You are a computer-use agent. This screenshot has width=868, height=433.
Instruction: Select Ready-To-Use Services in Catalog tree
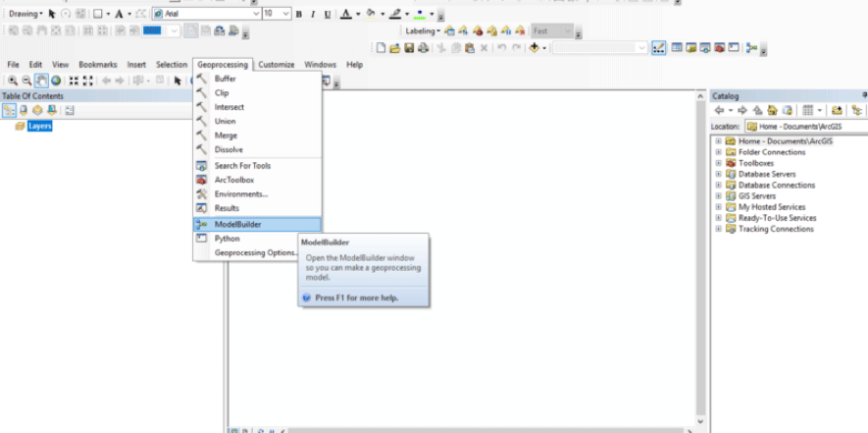(x=777, y=218)
